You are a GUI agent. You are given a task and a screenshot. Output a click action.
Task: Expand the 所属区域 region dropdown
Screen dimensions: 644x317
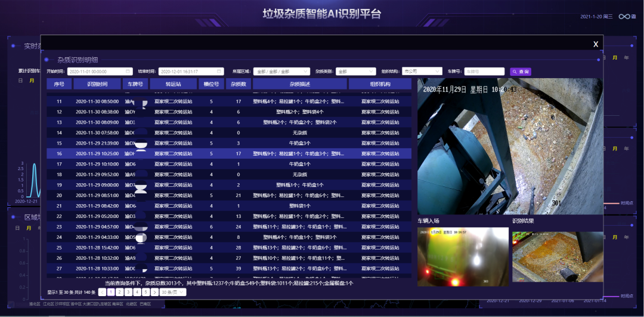pos(277,72)
